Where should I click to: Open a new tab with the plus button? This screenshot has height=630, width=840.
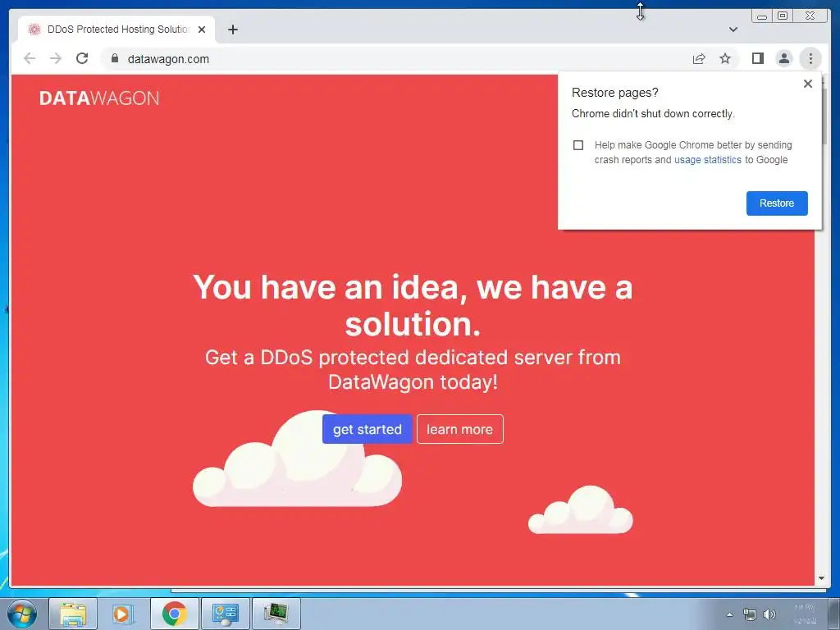pyautogui.click(x=232, y=30)
